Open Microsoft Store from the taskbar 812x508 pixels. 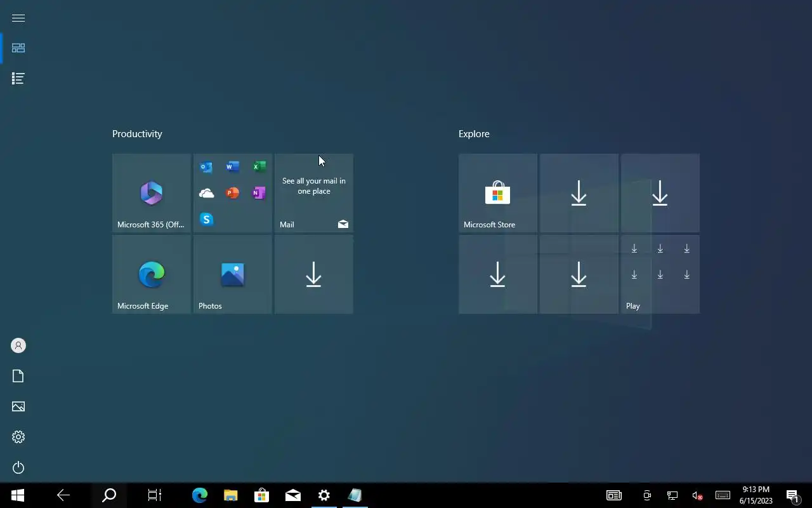(x=261, y=495)
